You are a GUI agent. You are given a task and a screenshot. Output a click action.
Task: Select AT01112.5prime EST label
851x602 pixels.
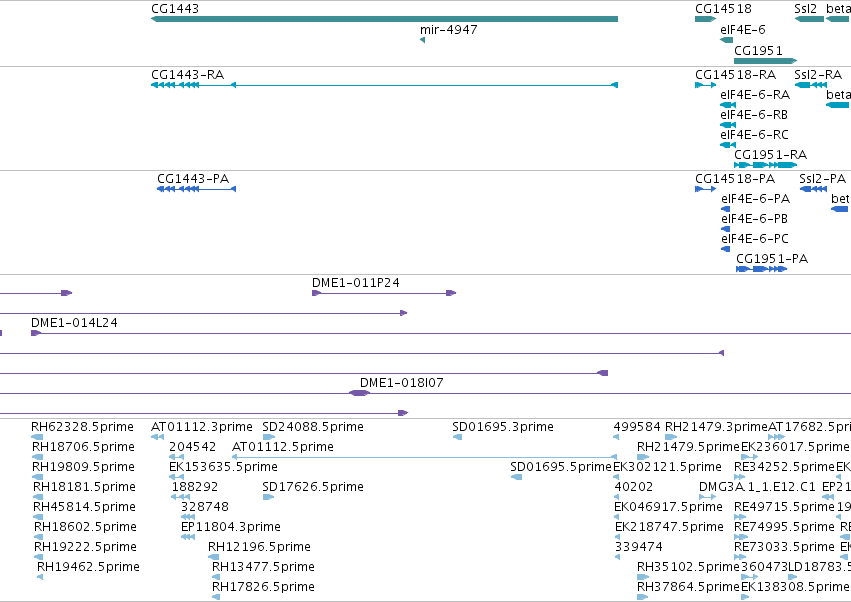click(283, 447)
